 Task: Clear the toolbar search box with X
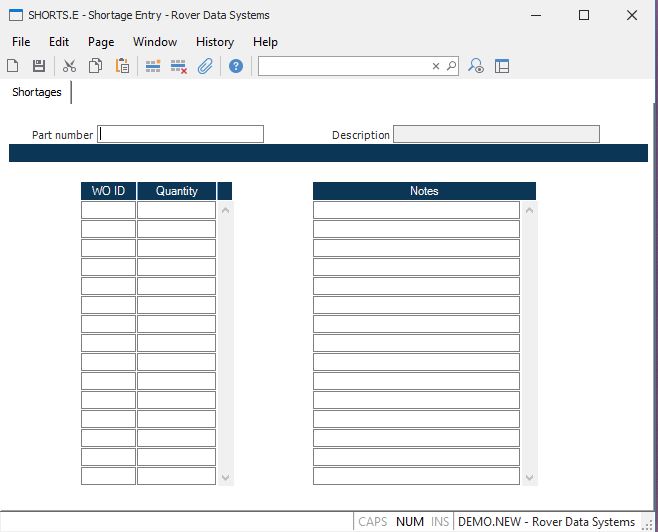click(436, 66)
